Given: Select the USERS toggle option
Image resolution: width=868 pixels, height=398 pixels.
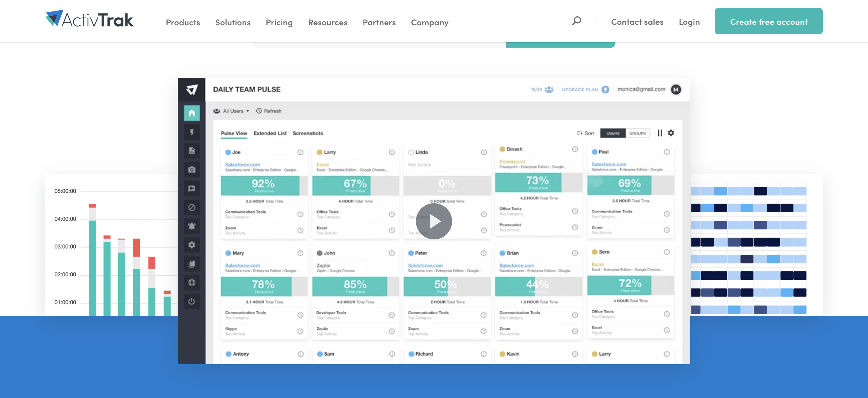Looking at the screenshot, I should coord(613,133).
